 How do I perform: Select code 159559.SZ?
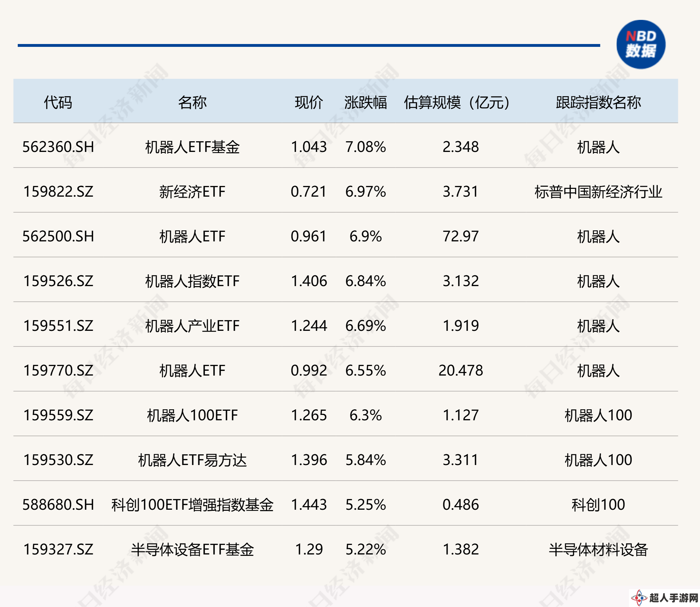point(58,415)
